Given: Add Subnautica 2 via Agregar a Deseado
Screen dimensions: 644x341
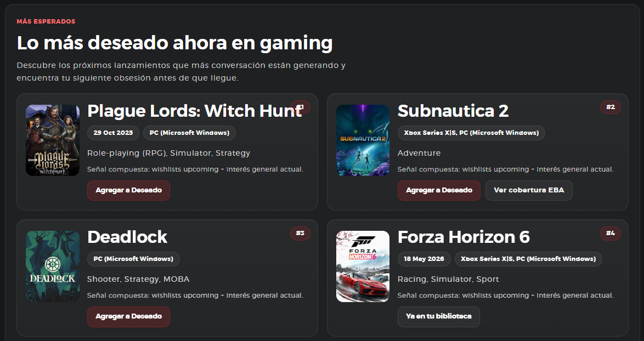Looking at the screenshot, I should (439, 190).
